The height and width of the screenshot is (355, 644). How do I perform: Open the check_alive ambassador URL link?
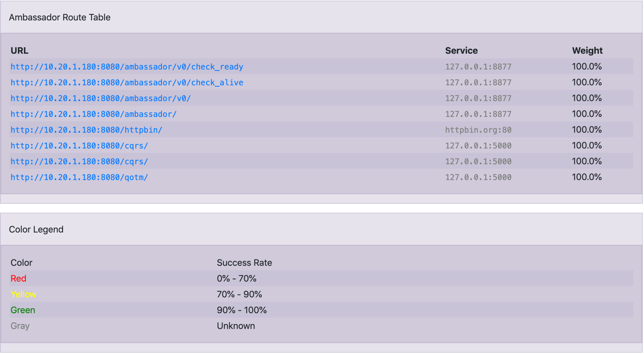(x=127, y=82)
